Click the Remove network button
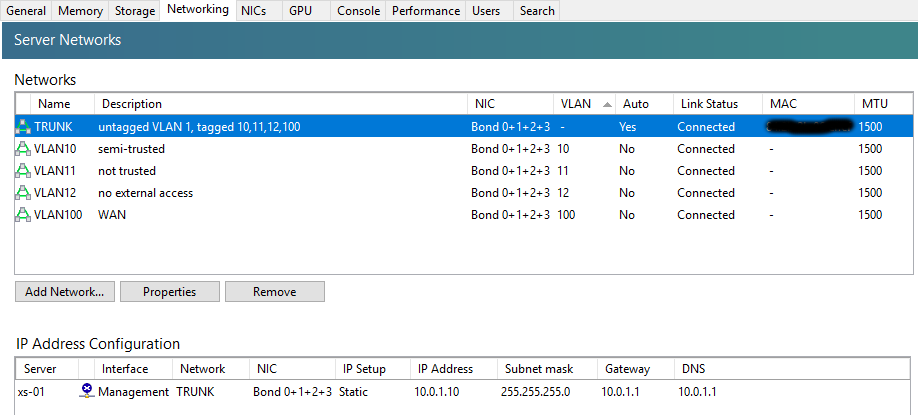 tap(274, 292)
